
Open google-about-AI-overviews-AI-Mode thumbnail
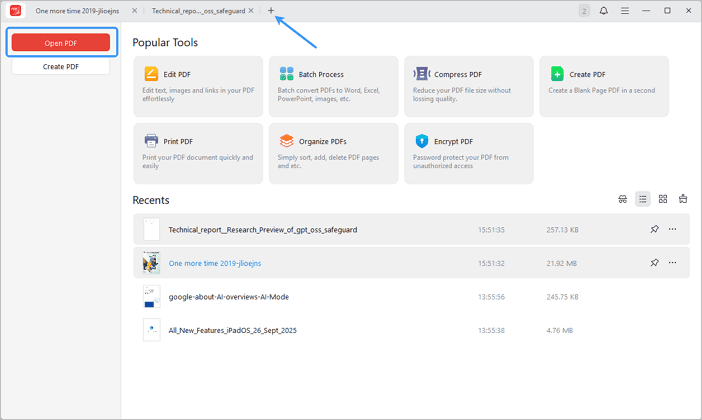(x=151, y=296)
